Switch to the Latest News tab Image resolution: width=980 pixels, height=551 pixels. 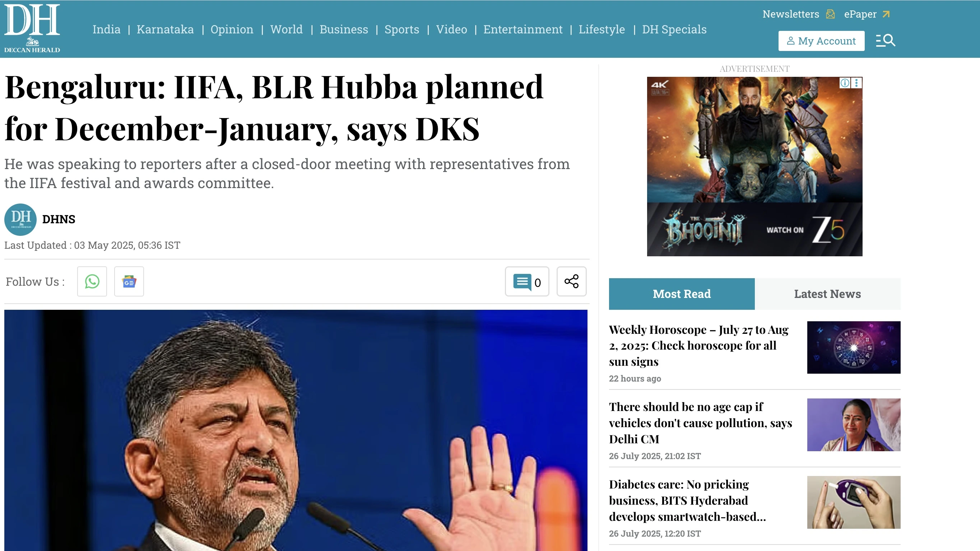(x=827, y=294)
